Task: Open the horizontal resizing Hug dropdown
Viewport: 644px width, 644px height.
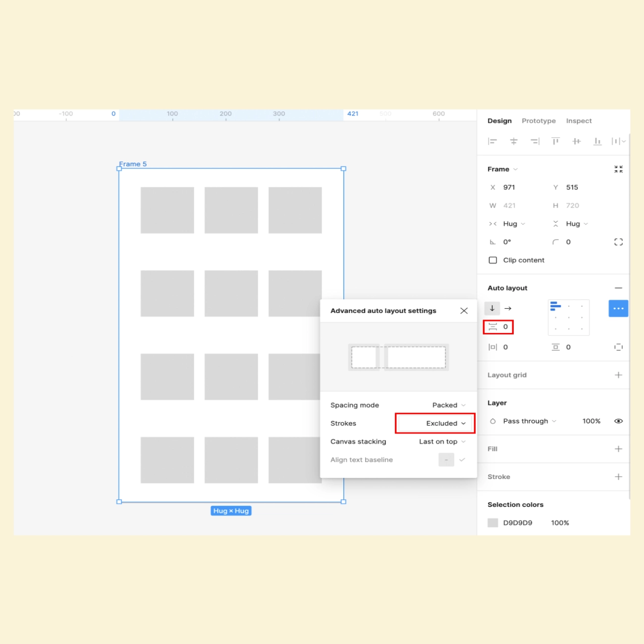Action: [514, 224]
